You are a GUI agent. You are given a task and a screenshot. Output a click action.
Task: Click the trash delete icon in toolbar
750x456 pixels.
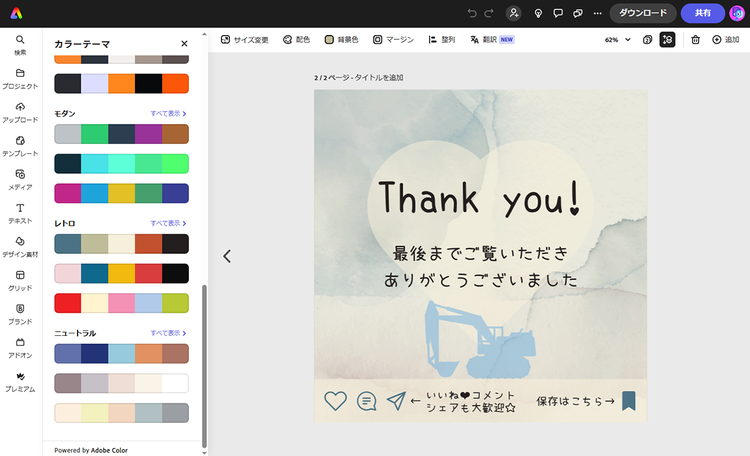pyautogui.click(x=695, y=40)
